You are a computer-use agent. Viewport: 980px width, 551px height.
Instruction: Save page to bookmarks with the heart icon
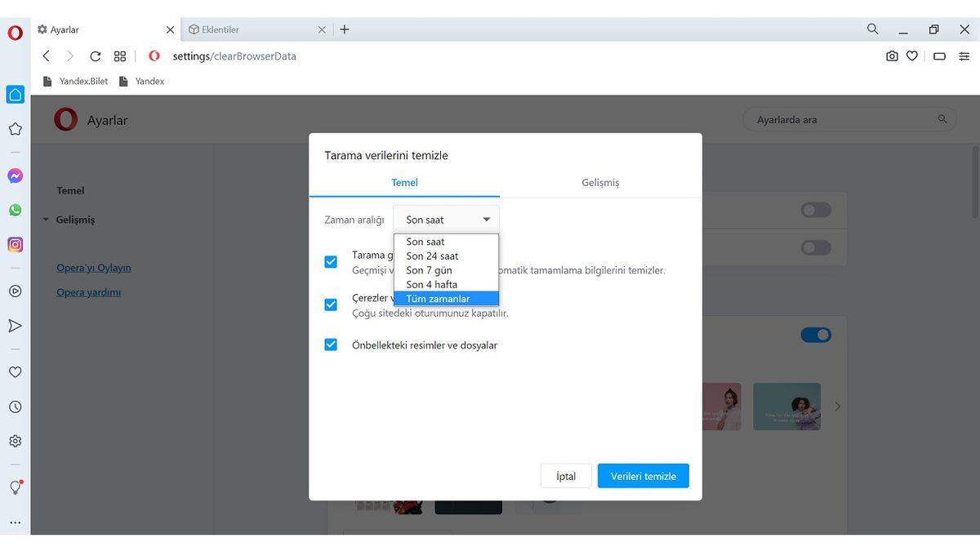912,56
